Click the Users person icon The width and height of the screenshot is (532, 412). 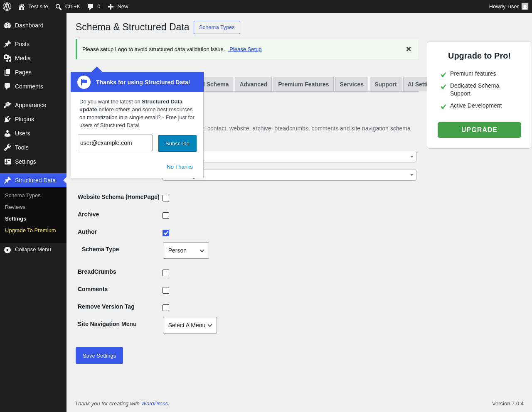pos(7,133)
